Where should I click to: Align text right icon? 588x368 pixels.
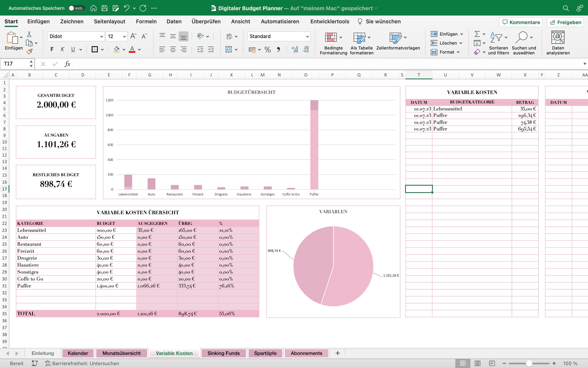[x=184, y=49]
